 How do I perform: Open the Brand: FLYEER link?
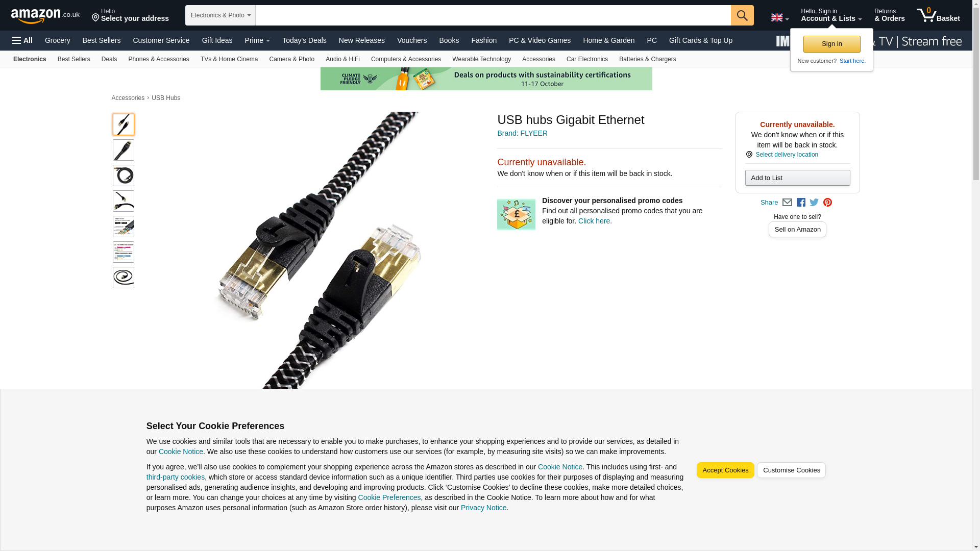(522, 133)
